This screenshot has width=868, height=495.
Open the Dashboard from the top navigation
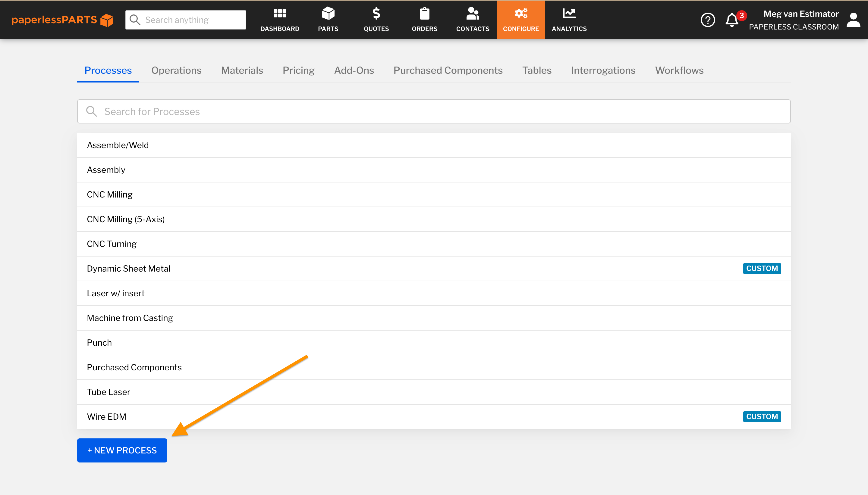click(279, 20)
